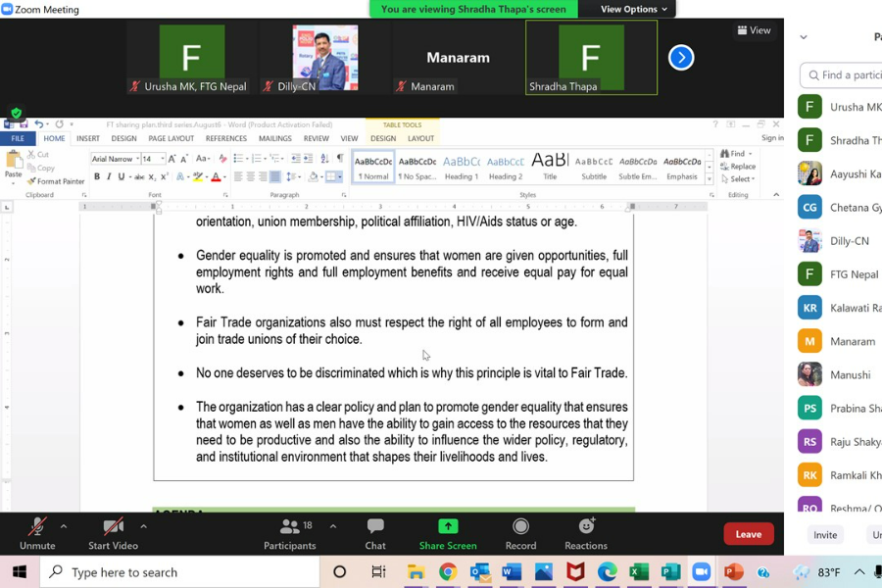The height and width of the screenshot is (588, 882).
Task: Toggle Superscript formatting
Action: 164,176
